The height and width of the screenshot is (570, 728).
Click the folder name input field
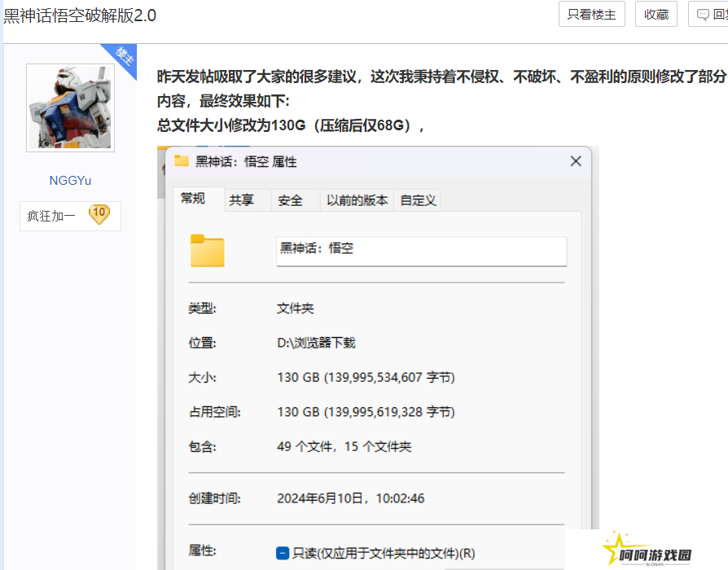tap(422, 251)
